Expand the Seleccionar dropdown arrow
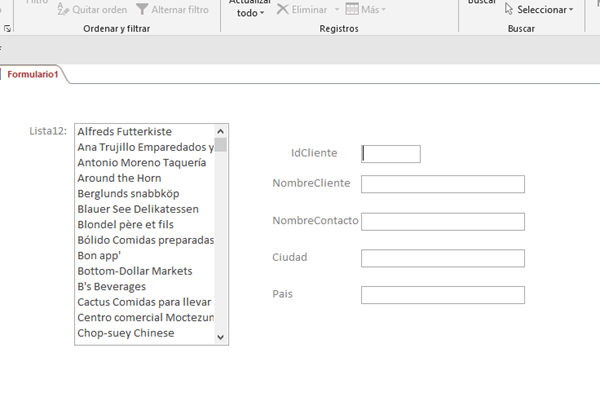Screen dimensions: 600x410 (x=571, y=10)
